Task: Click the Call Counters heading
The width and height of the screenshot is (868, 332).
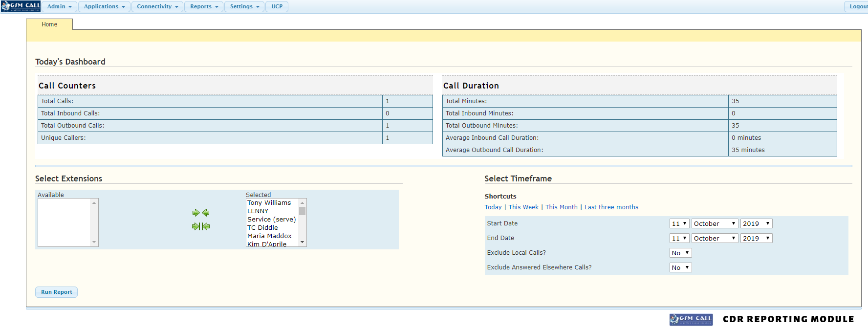Action: pos(67,86)
